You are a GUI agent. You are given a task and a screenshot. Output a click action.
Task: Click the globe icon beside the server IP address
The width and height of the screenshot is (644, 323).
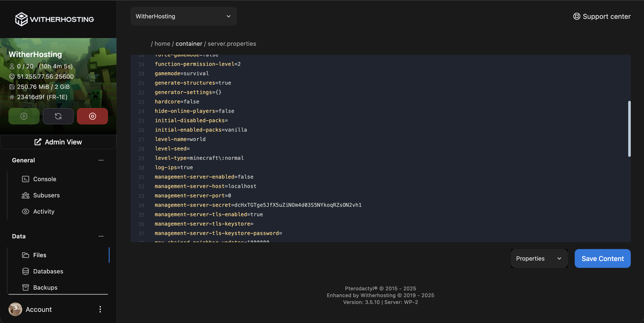click(x=12, y=77)
